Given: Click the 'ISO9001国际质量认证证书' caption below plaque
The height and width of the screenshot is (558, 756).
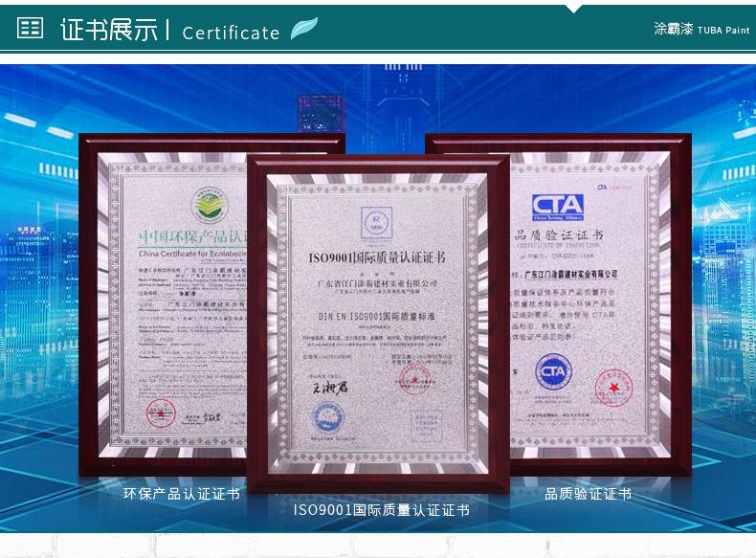Looking at the screenshot, I should 382,510.
